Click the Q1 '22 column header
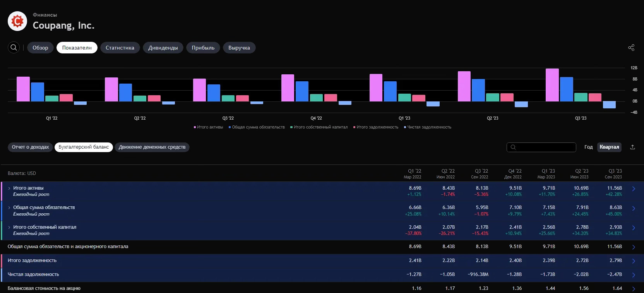 [413, 174]
